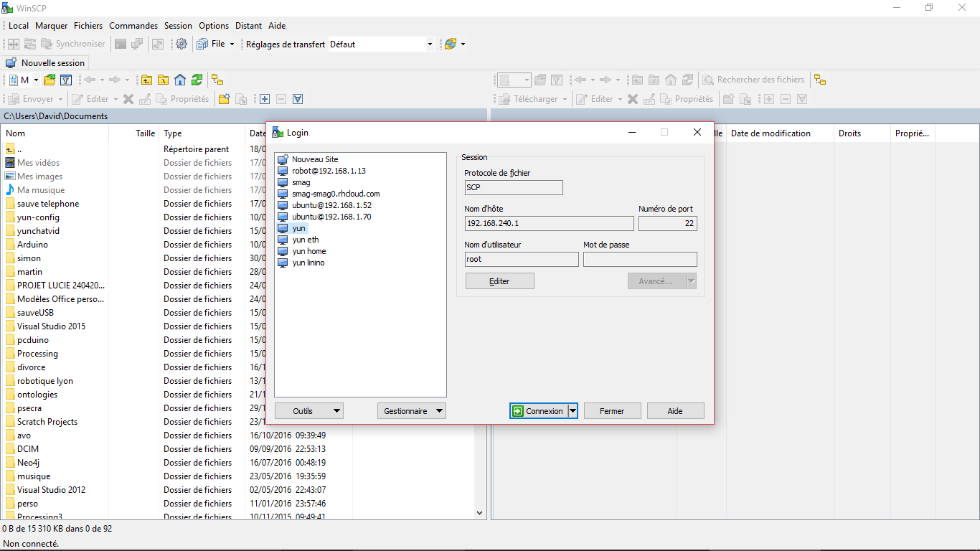Sort local files by Taille column

(133, 133)
